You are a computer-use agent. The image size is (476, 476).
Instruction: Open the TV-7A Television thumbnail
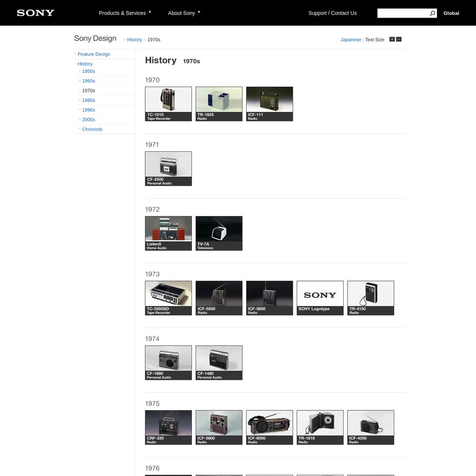click(219, 233)
